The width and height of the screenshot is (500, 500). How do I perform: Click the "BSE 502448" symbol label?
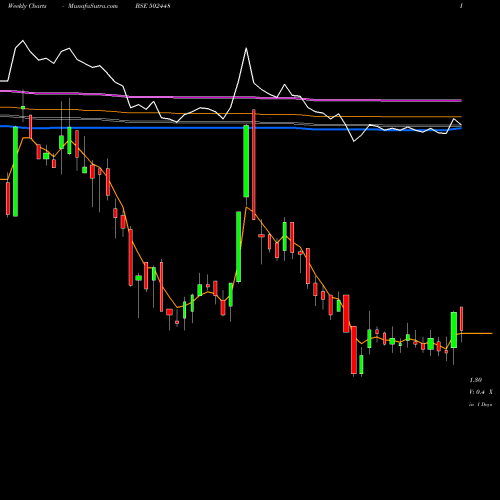(153, 6)
